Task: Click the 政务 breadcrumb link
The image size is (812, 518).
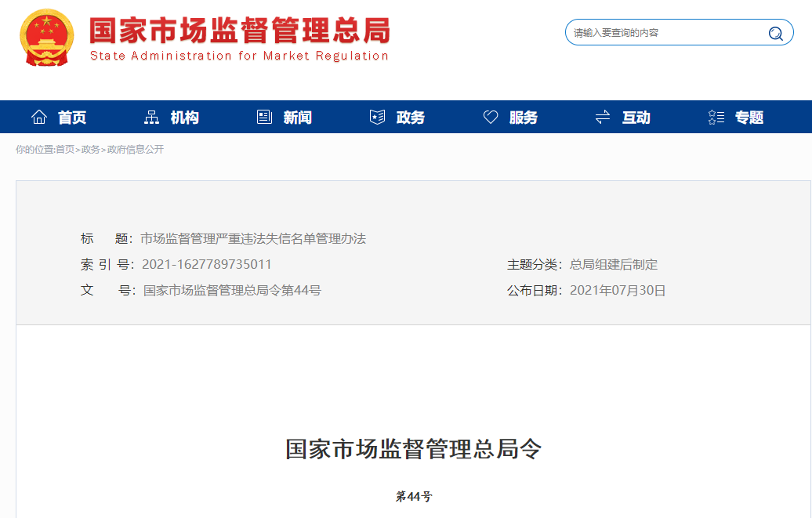Action: [x=91, y=150]
